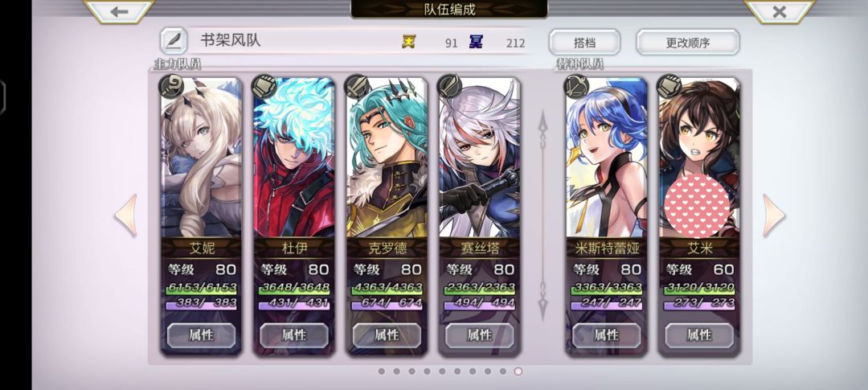The height and width of the screenshot is (390, 868).
Task: Click the bow class icon on 米斯特蕾娅's card
Action: (x=575, y=87)
